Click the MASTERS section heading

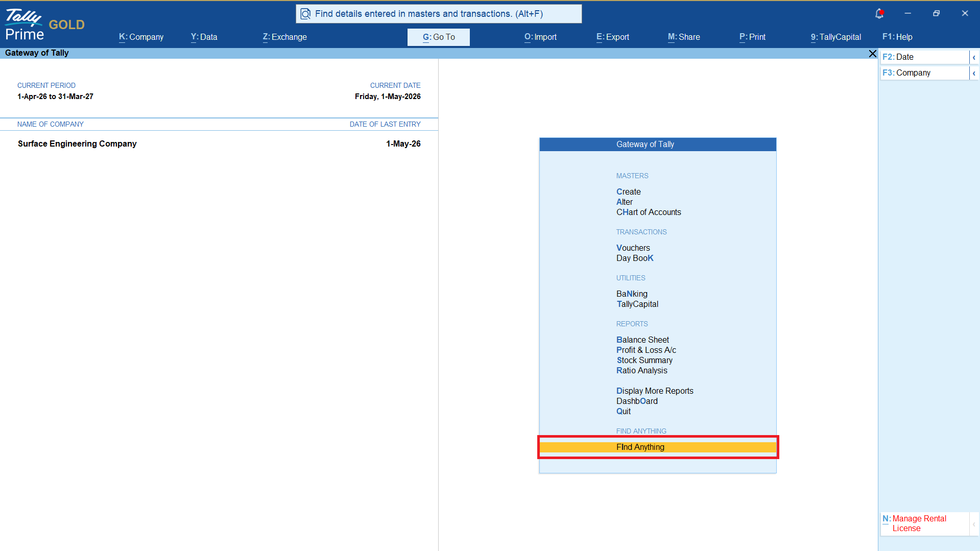pos(632,176)
